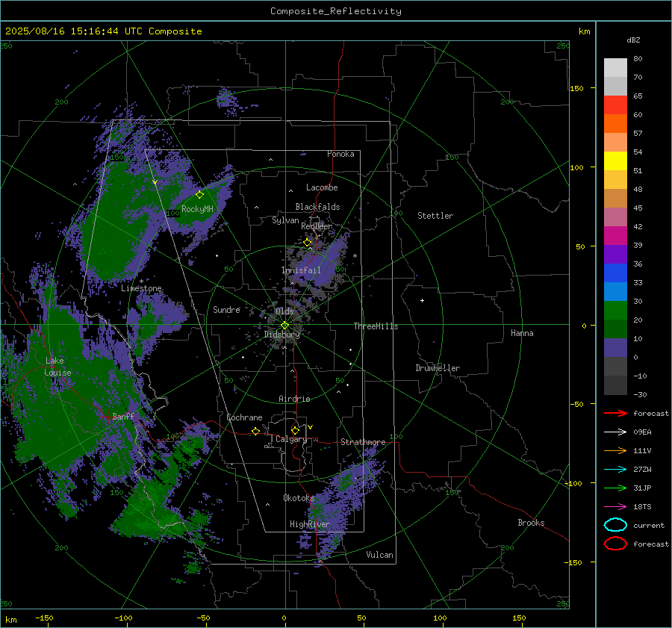Click the Okotoks label

299,498
